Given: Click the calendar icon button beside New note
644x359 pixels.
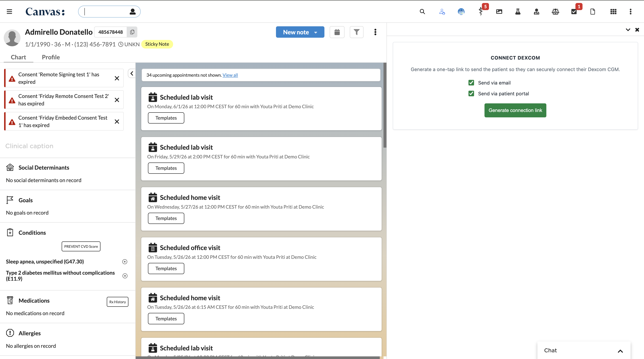Looking at the screenshot, I should click(x=337, y=32).
